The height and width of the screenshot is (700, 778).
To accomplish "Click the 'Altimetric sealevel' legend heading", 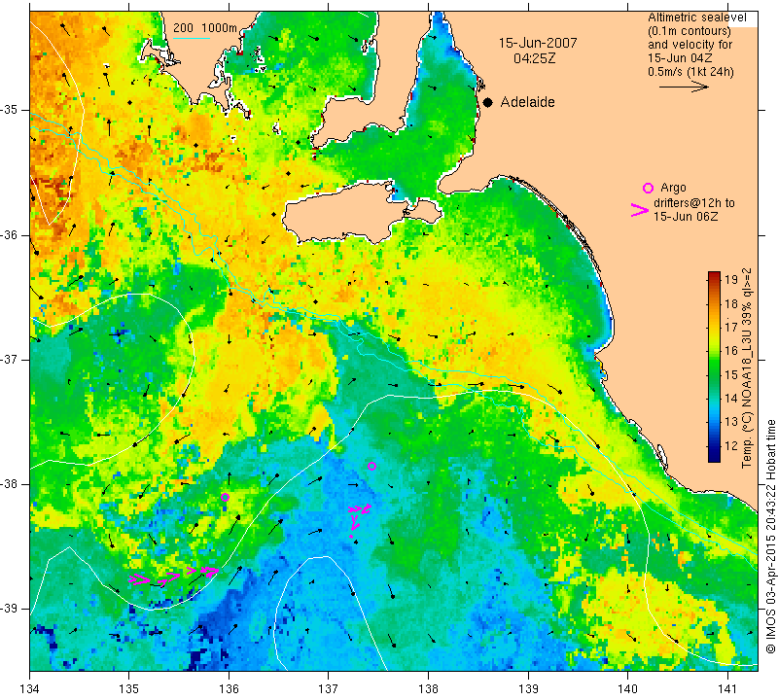I will [696, 17].
